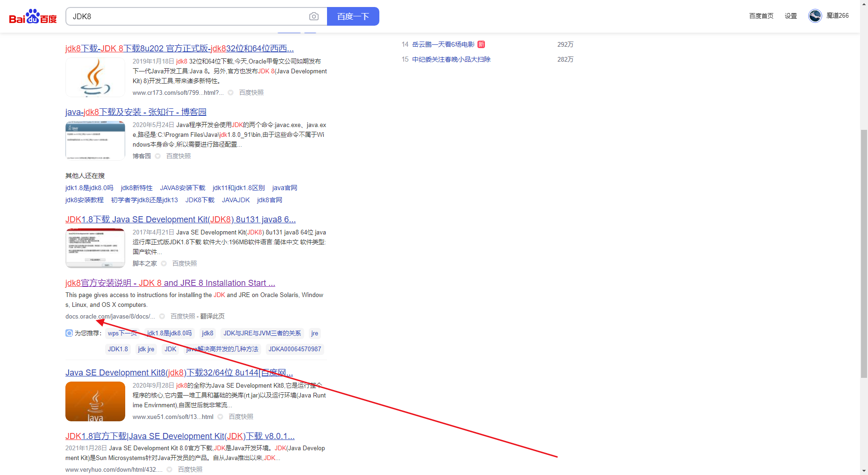Search related query jdk8官网

270,200
